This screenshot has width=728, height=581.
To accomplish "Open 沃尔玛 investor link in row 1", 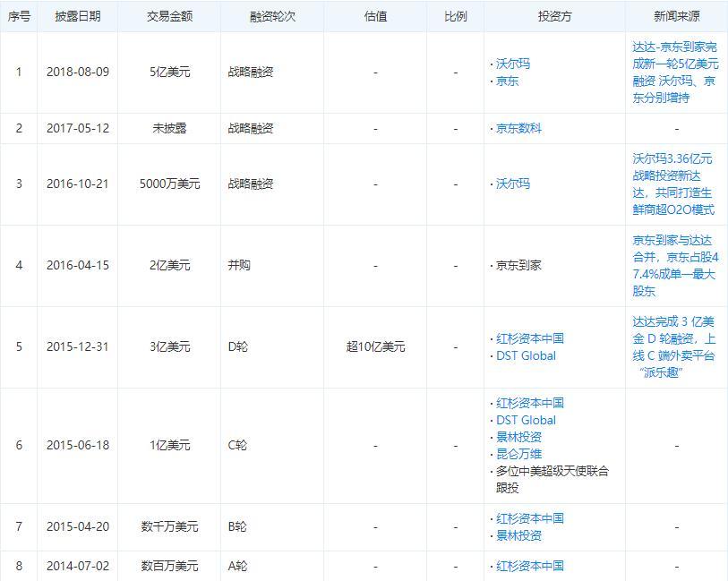I will tap(512, 64).
